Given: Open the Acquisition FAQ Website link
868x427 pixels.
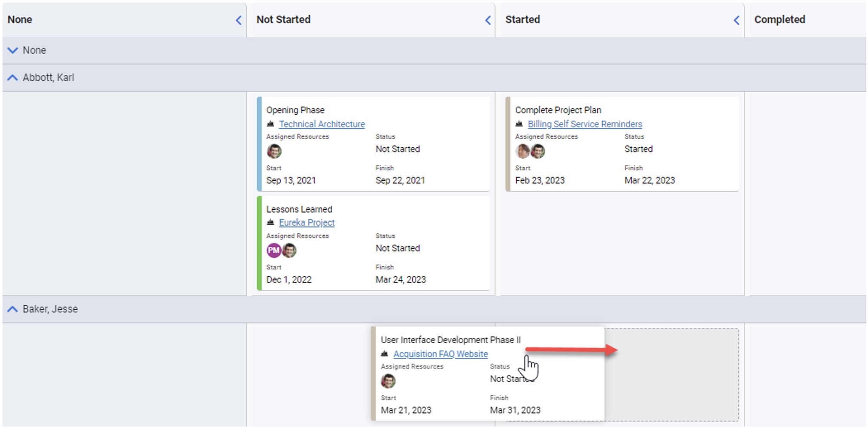Looking at the screenshot, I should click(x=441, y=354).
